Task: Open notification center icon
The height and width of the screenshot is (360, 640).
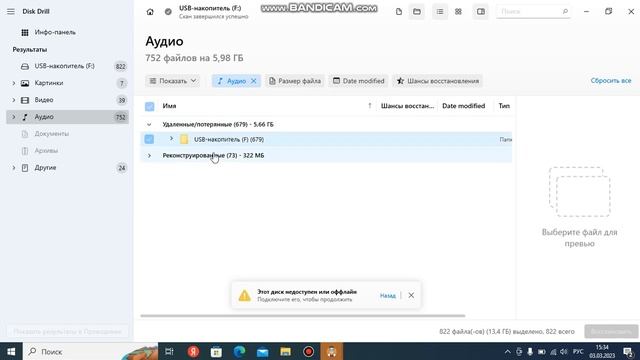Action: (x=628, y=351)
